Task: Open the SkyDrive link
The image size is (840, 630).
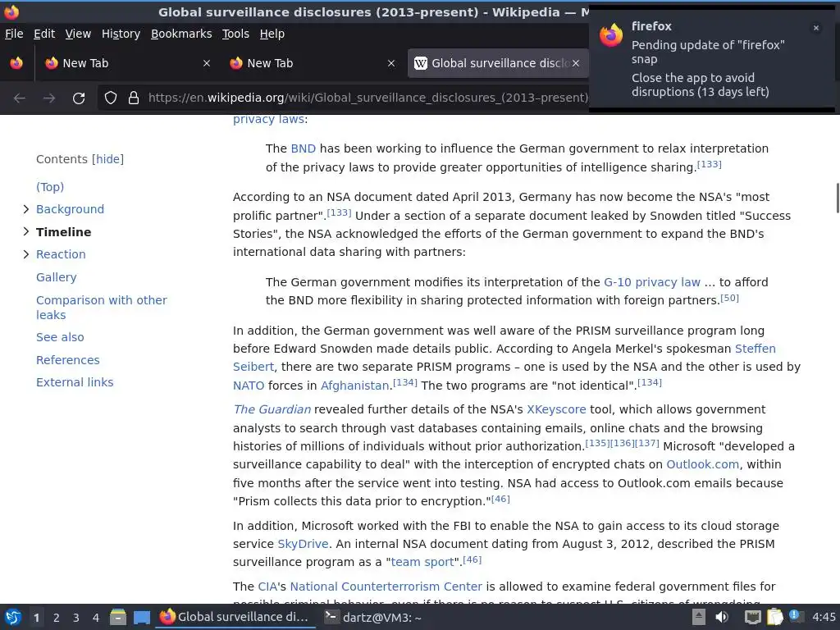Action: (x=303, y=544)
